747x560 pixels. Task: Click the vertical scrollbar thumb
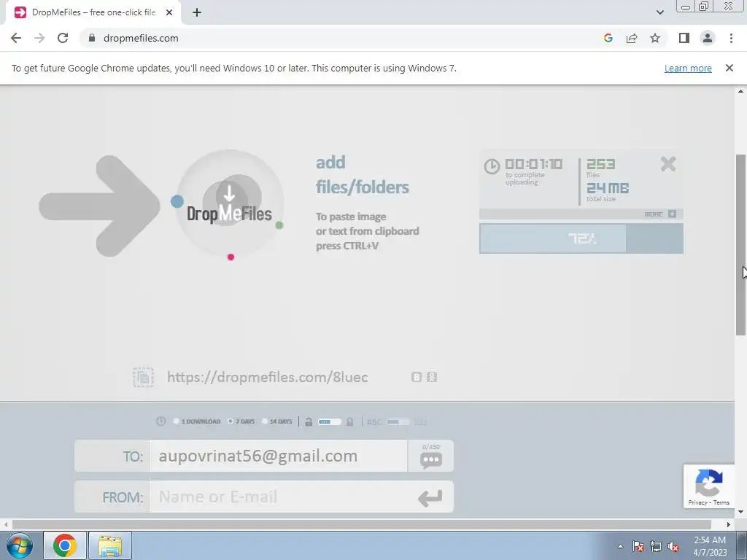(740, 245)
